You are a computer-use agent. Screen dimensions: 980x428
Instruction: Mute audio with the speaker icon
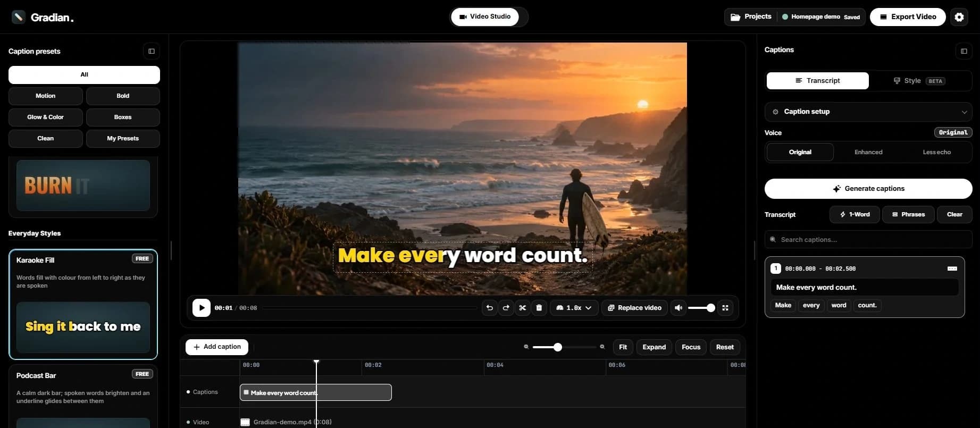coord(679,308)
